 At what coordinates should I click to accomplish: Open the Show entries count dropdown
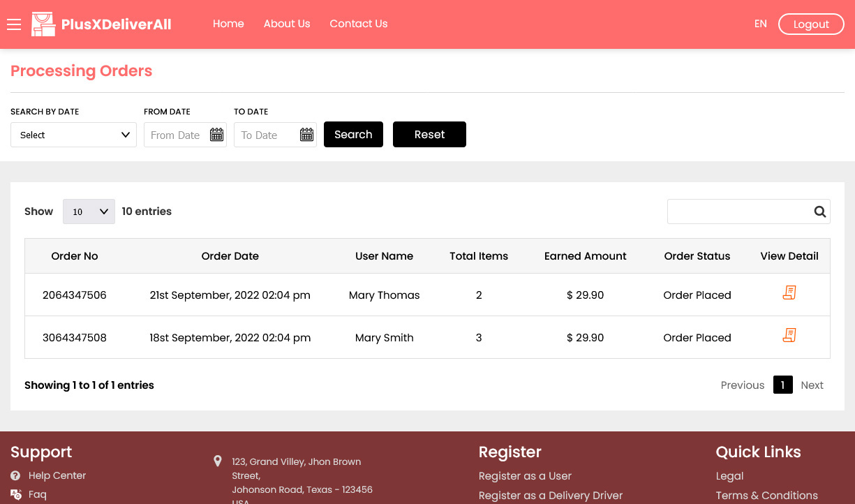(x=89, y=212)
